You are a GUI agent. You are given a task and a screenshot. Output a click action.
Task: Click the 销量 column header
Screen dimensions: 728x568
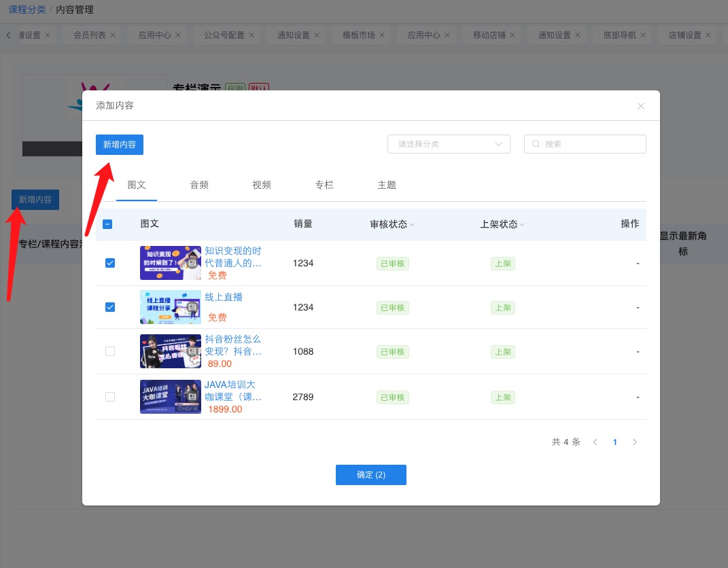click(302, 224)
